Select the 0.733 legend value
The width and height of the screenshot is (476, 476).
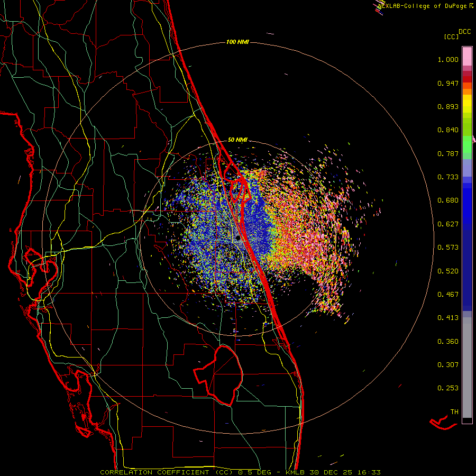point(448,177)
